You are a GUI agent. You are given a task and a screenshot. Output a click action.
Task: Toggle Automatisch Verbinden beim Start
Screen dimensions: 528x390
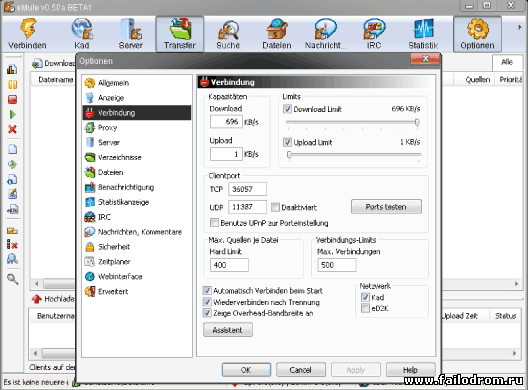pos(207,290)
